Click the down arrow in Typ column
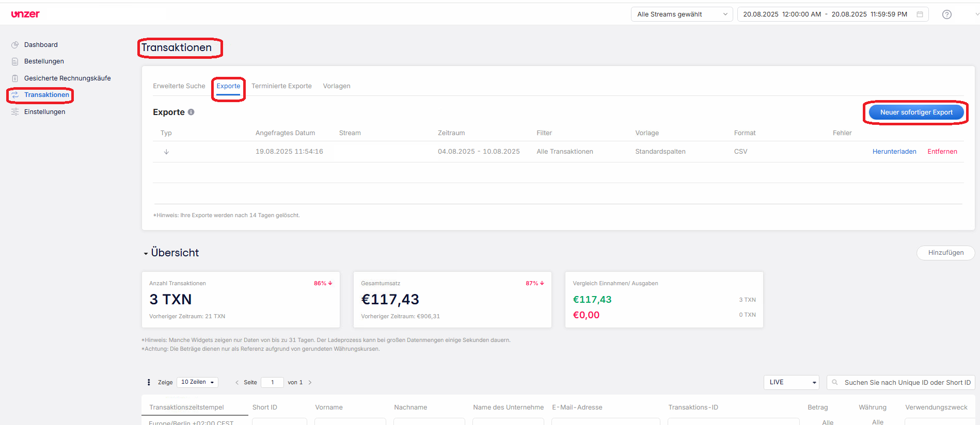Viewport: 980px width, 425px height. point(166,152)
